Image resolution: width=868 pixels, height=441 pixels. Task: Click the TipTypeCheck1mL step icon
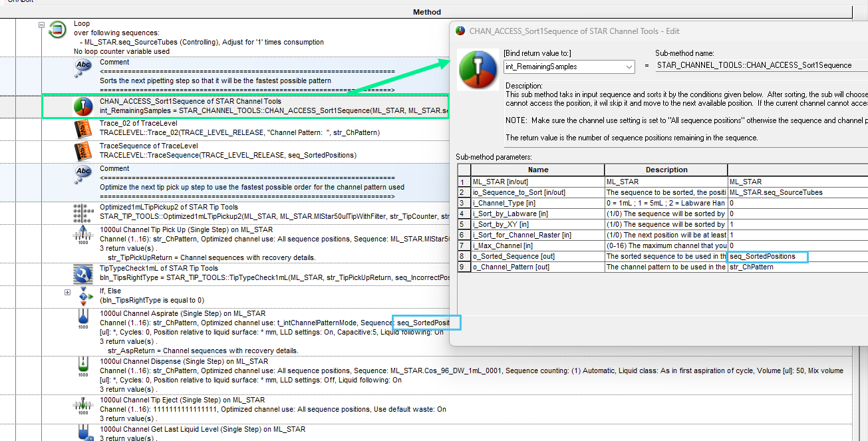[x=83, y=273]
